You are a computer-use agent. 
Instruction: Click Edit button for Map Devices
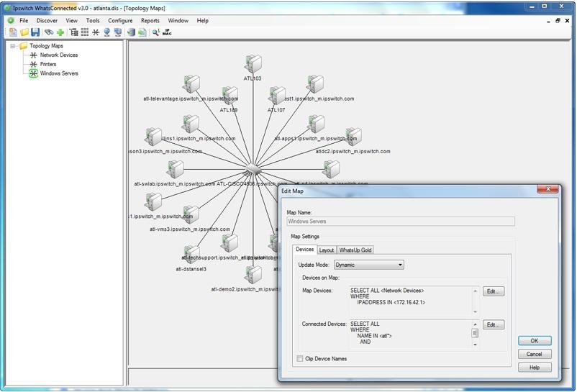pyautogui.click(x=494, y=291)
